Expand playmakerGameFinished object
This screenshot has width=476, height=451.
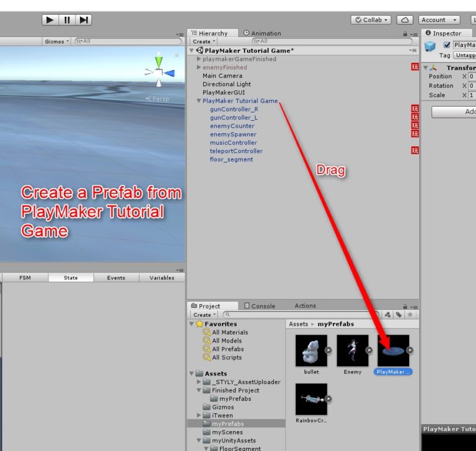click(x=199, y=59)
